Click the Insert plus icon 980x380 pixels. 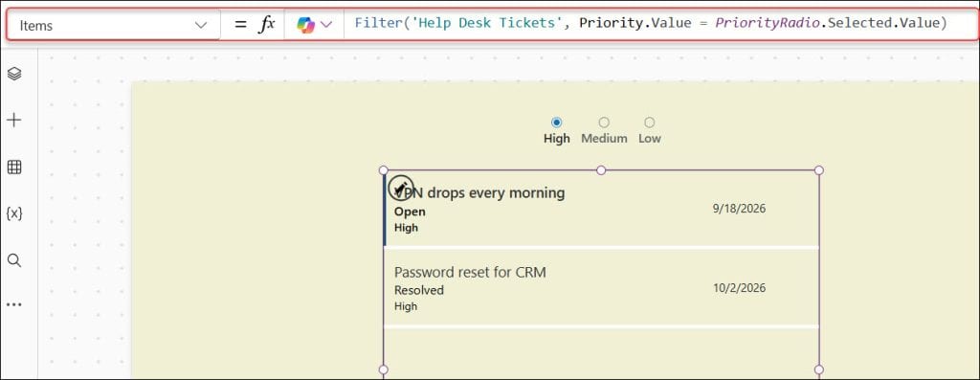click(x=13, y=120)
